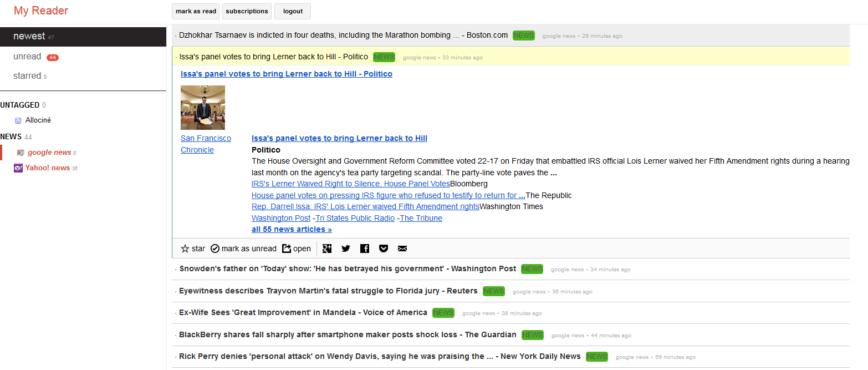Image resolution: width=868 pixels, height=370 pixels.
Task: Expand the Trayvon Martin eyewitness article
Action: pyautogui.click(x=328, y=291)
